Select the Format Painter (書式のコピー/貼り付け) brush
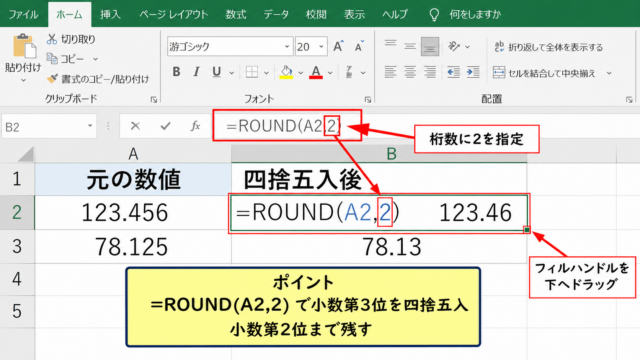 (52, 78)
